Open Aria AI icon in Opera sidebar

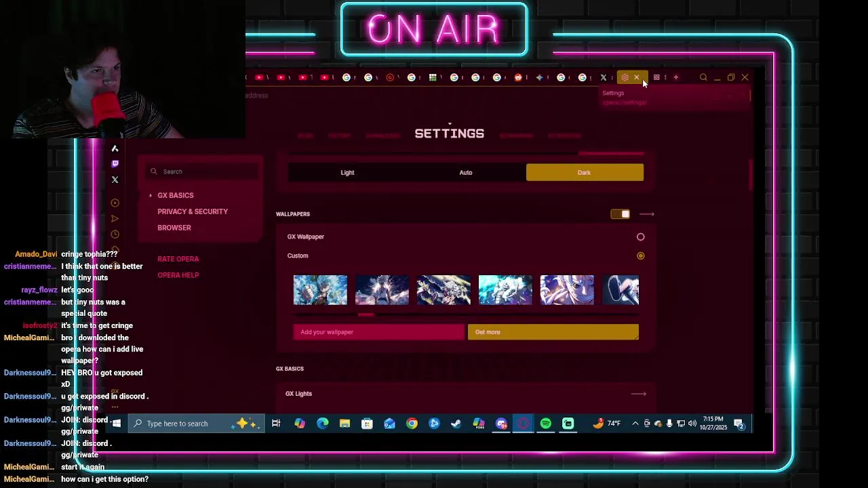point(115,148)
